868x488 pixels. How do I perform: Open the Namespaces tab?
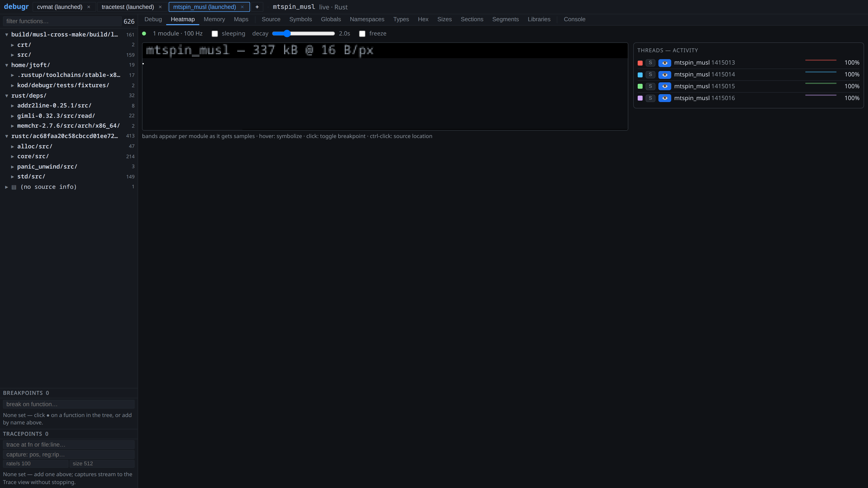pyautogui.click(x=367, y=19)
